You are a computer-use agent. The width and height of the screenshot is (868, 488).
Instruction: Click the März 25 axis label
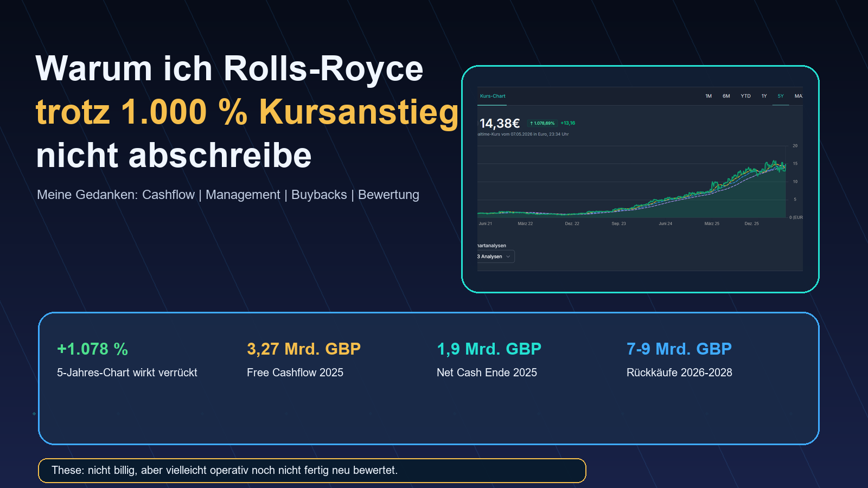coord(712,223)
